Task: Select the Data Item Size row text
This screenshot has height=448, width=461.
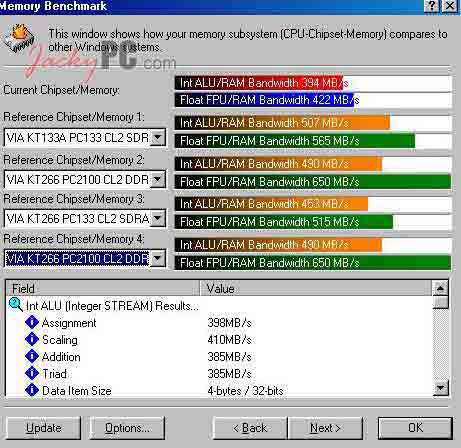Action: pyautogui.click(x=77, y=391)
